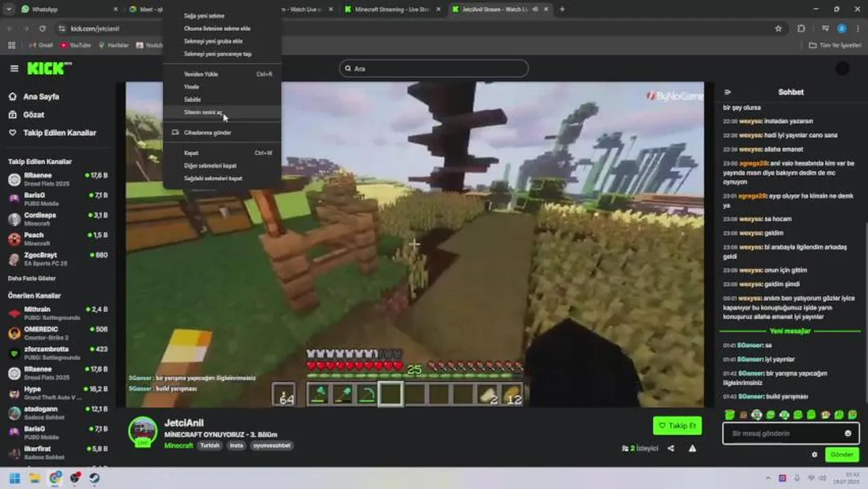Select "Diğer sekmeleri kapat" menu item
Image resolution: width=868 pixels, height=489 pixels.
click(x=222, y=166)
